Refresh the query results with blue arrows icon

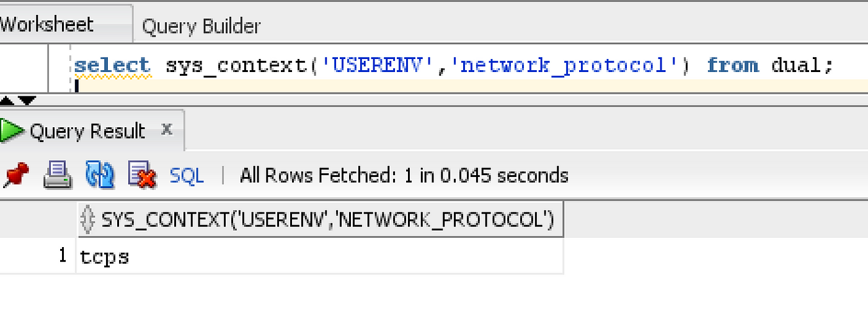pyautogui.click(x=100, y=175)
